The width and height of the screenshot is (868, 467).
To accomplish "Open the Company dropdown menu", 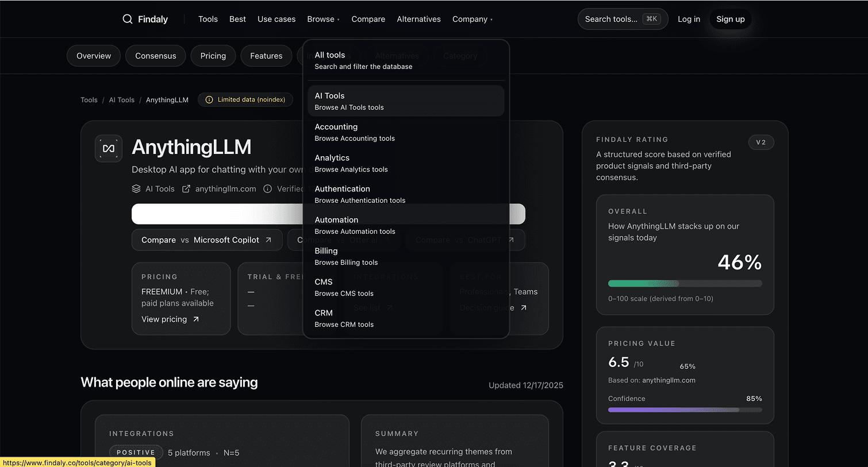I will [x=472, y=19].
